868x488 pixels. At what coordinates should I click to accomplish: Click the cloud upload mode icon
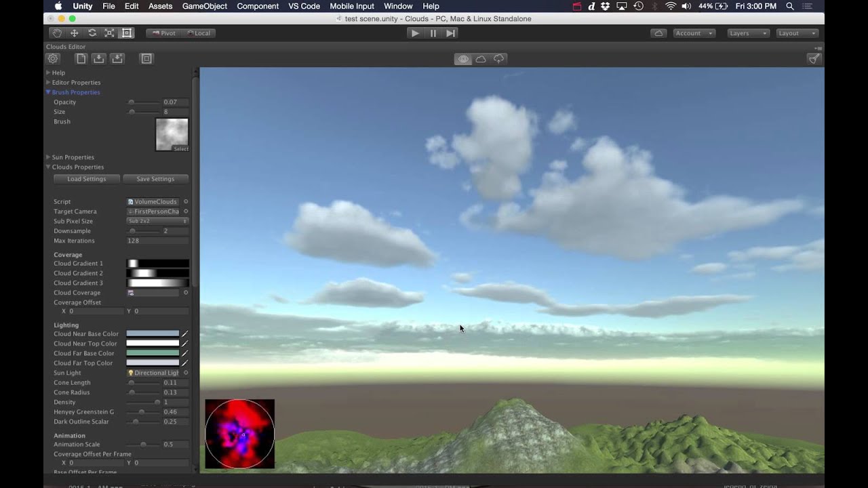pyautogui.click(x=499, y=59)
